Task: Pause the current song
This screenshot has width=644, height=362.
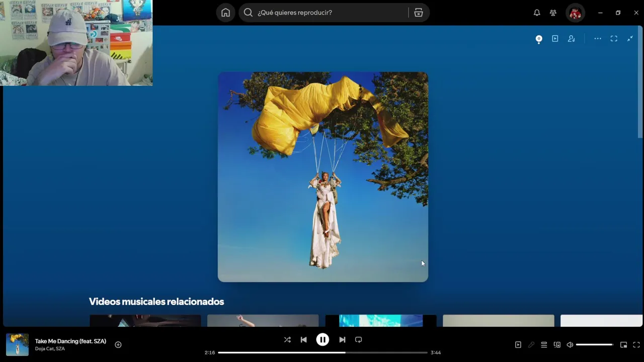Action: [323, 340]
